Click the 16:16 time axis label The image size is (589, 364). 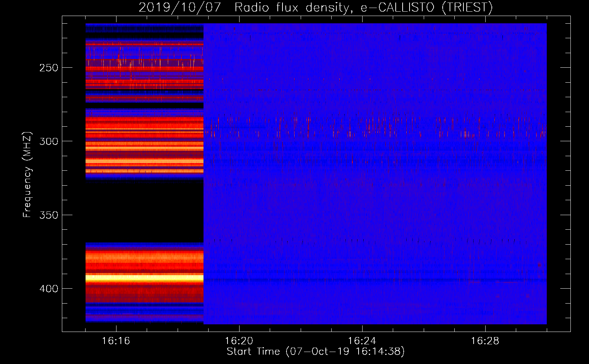point(116,341)
